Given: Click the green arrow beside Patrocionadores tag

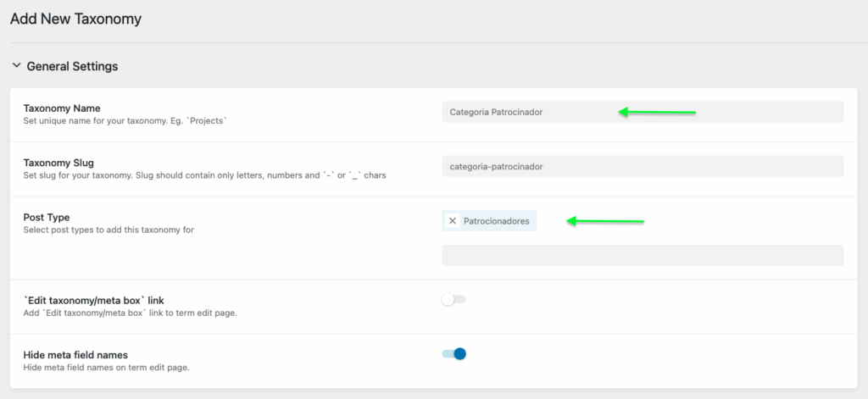Looking at the screenshot, I should pos(605,221).
